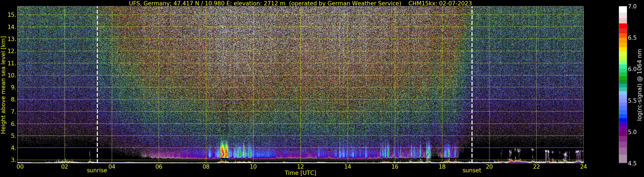
Task: Click the 06 tick on the time axis
Action: coord(159,166)
